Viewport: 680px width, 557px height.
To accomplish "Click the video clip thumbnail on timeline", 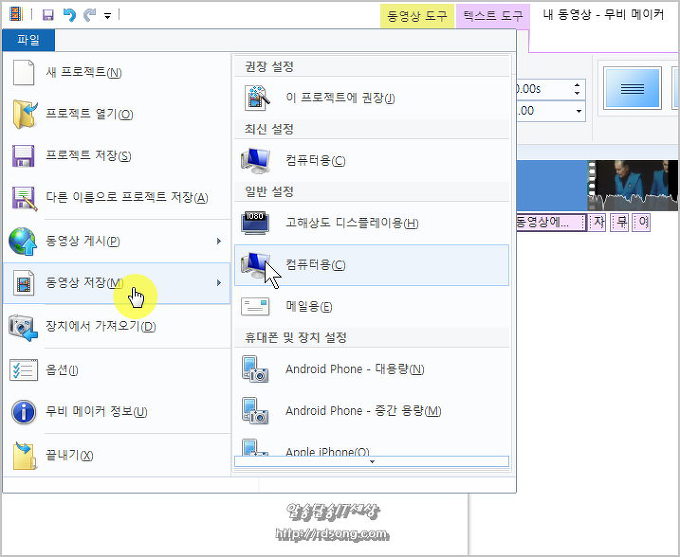I will click(632, 186).
